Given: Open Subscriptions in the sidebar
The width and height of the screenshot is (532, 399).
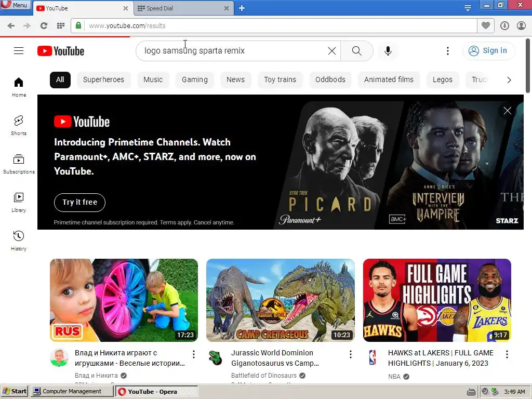Looking at the screenshot, I should (x=19, y=164).
